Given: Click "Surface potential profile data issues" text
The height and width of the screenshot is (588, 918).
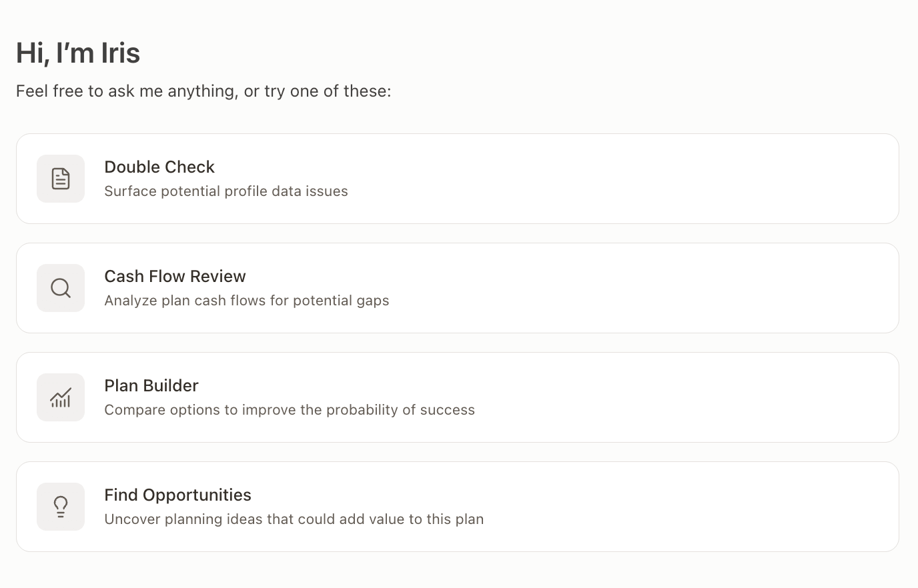Looking at the screenshot, I should coord(226,191).
